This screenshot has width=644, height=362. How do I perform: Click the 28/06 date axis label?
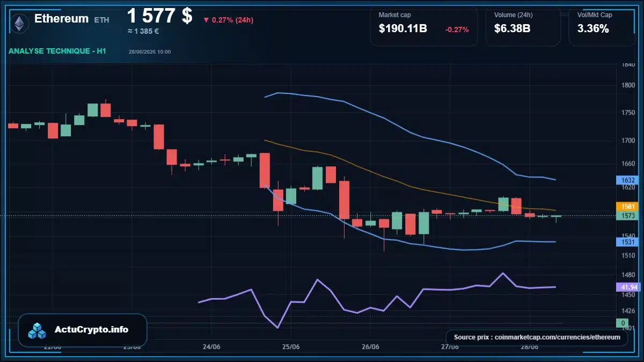click(529, 346)
